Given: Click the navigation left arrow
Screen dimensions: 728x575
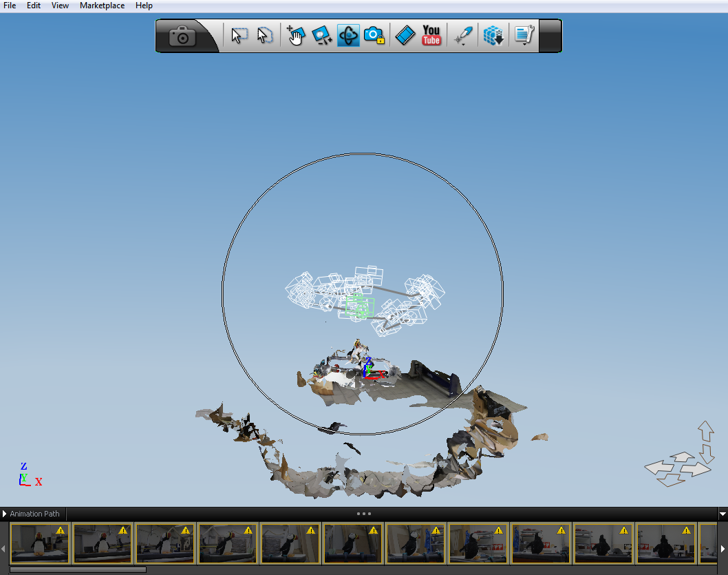Looking at the screenshot, I should click(x=659, y=468).
